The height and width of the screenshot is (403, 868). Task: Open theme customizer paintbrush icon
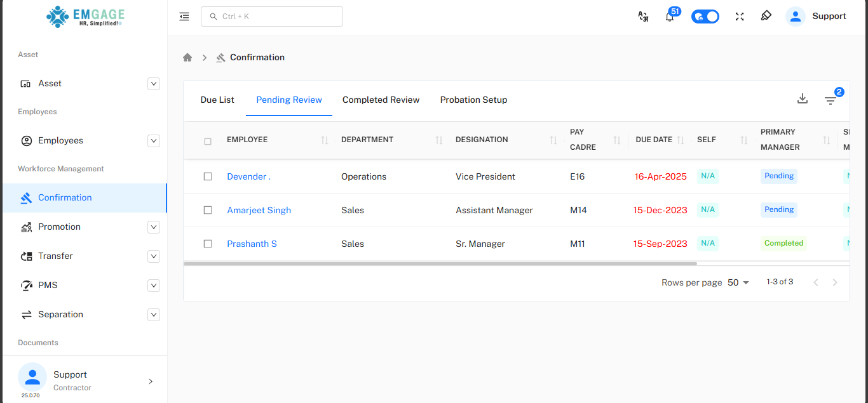point(766,16)
